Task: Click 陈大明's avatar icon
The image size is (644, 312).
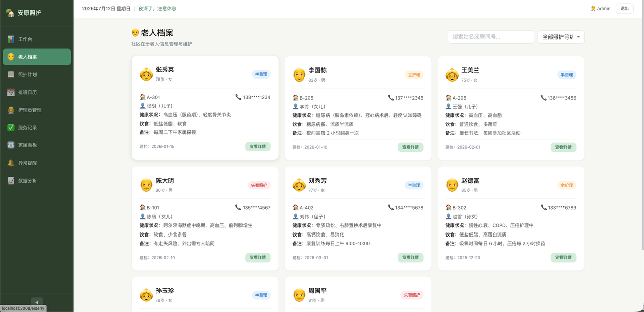Action: [146, 185]
